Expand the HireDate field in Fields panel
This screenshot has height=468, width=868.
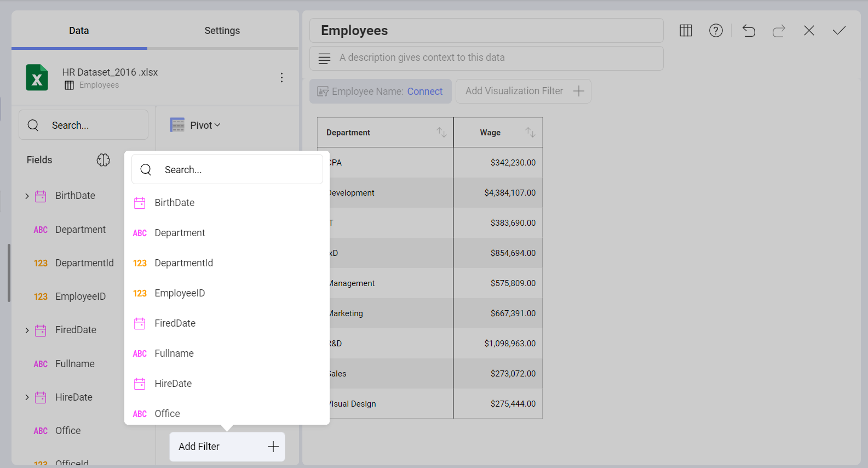[x=27, y=397]
